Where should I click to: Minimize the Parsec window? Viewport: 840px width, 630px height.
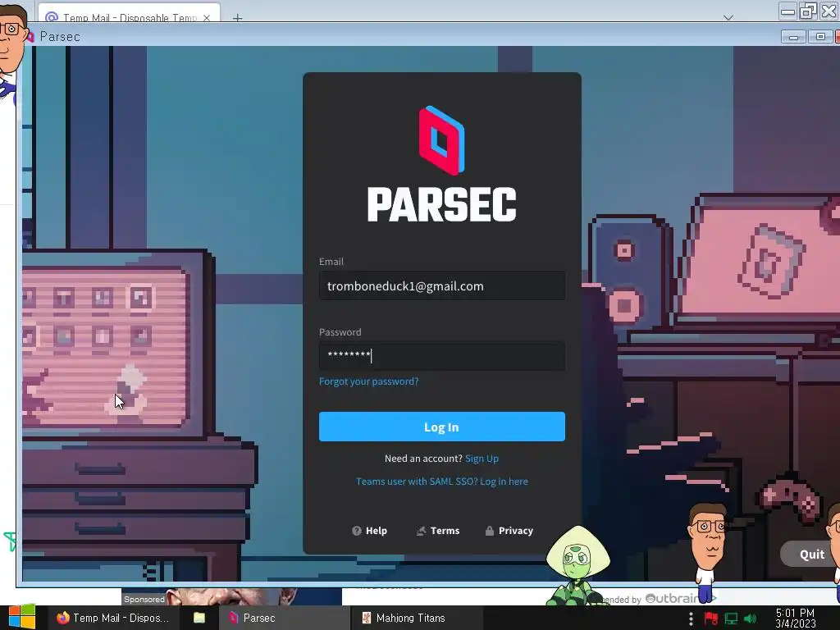[x=793, y=36]
